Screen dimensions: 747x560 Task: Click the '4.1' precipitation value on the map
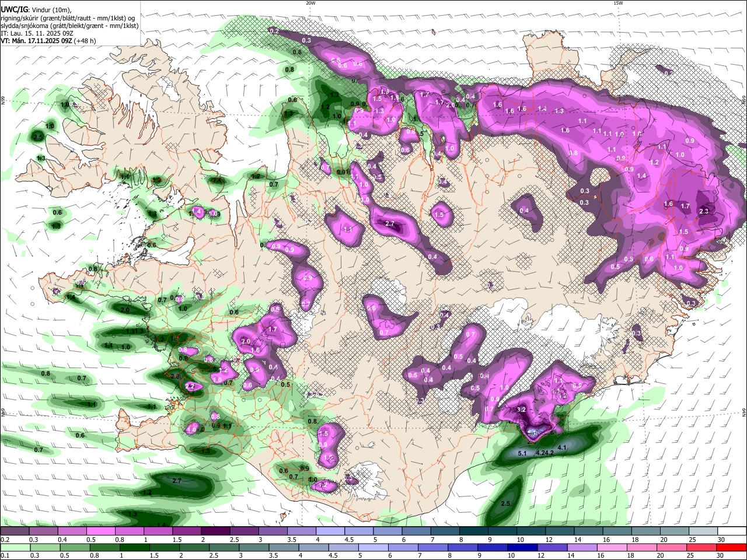[x=563, y=447]
